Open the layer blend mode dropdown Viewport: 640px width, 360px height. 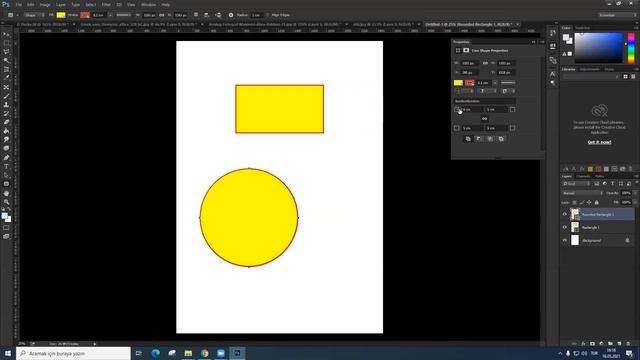click(x=582, y=193)
